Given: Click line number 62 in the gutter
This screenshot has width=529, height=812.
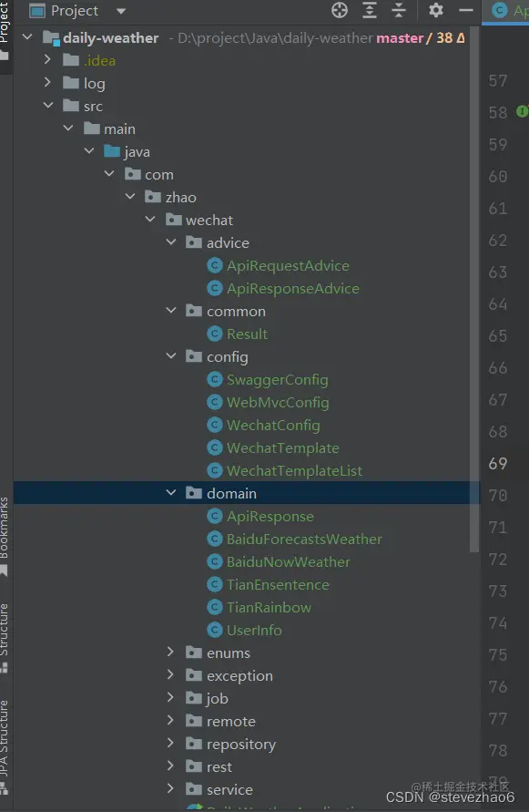Looking at the screenshot, I should pos(498,241).
